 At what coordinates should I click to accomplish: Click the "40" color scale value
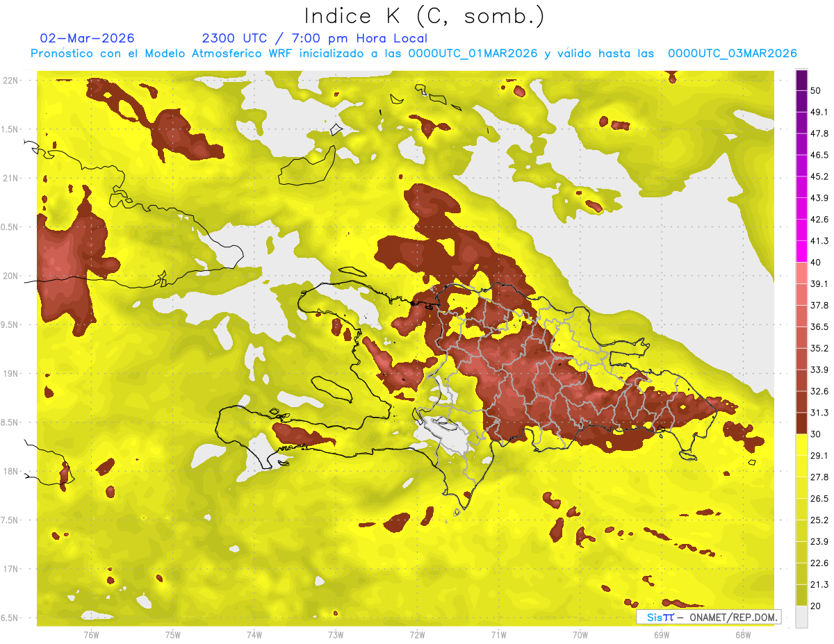pos(817,263)
